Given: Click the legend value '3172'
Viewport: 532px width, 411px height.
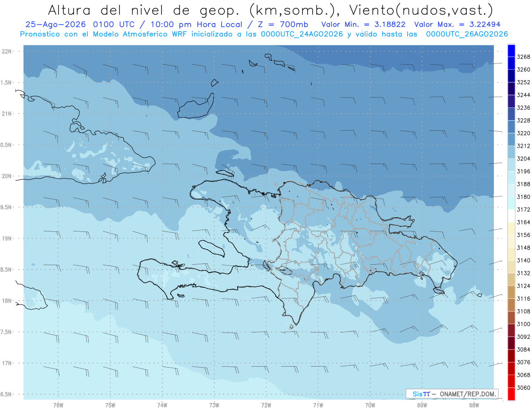Looking at the screenshot, I should (524, 209).
